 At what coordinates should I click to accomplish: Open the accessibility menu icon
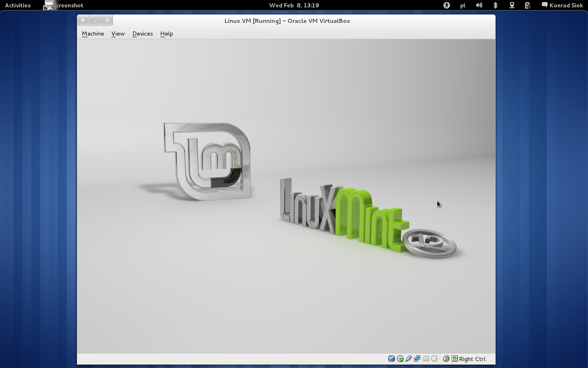pos(446,5)
